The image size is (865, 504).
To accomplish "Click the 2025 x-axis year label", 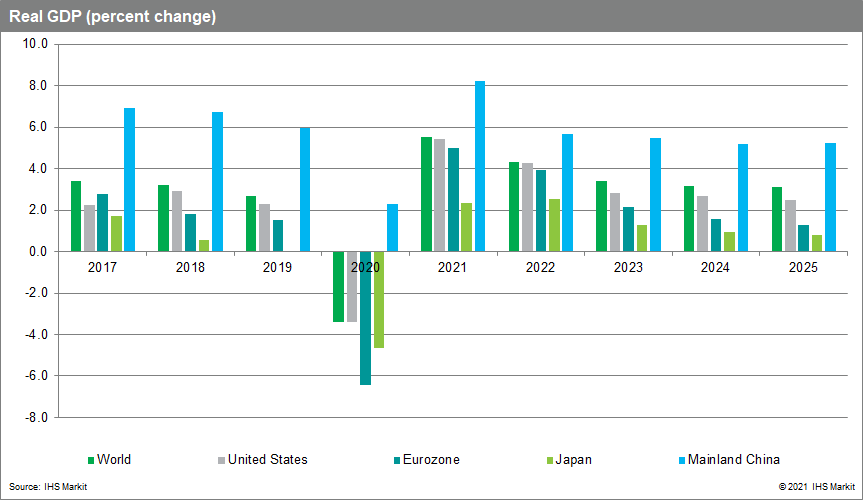I will pos(803,268).
